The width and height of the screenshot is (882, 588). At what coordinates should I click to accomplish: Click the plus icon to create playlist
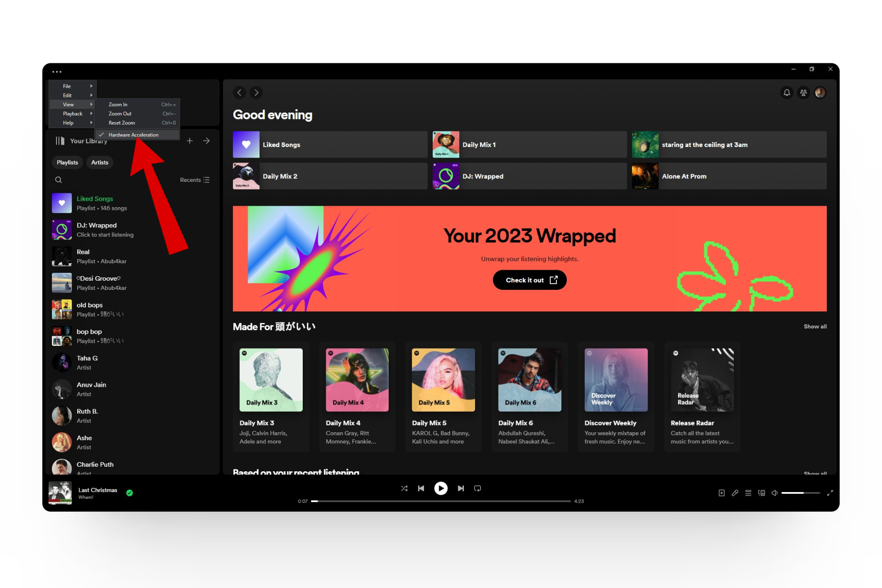click(x=190, y=141)
